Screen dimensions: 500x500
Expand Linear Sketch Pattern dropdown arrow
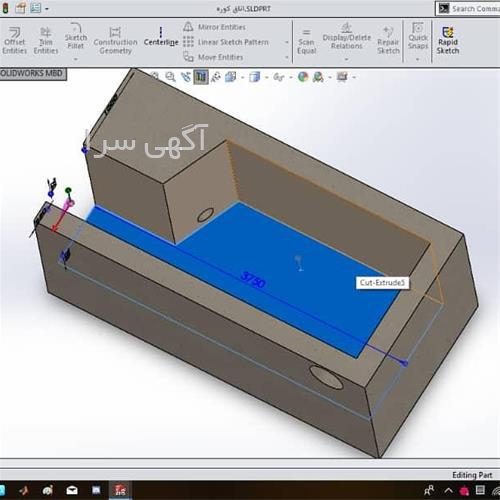(x=287, y=42)
